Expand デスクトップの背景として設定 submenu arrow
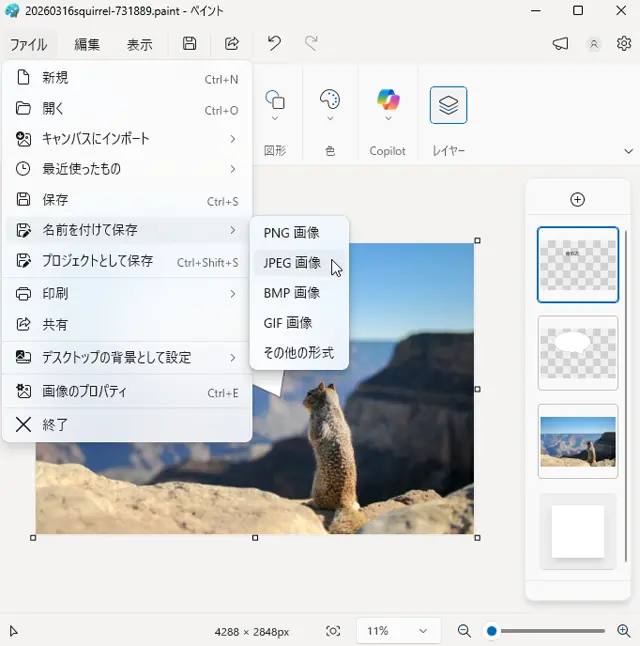This screenshot has height=646, width=640. 233,357
